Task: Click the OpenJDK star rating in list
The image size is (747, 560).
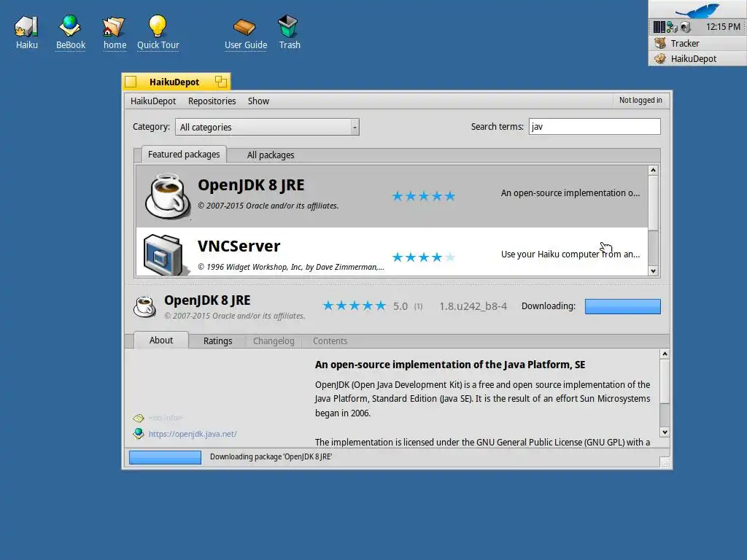Action: [x=424, y=196]
